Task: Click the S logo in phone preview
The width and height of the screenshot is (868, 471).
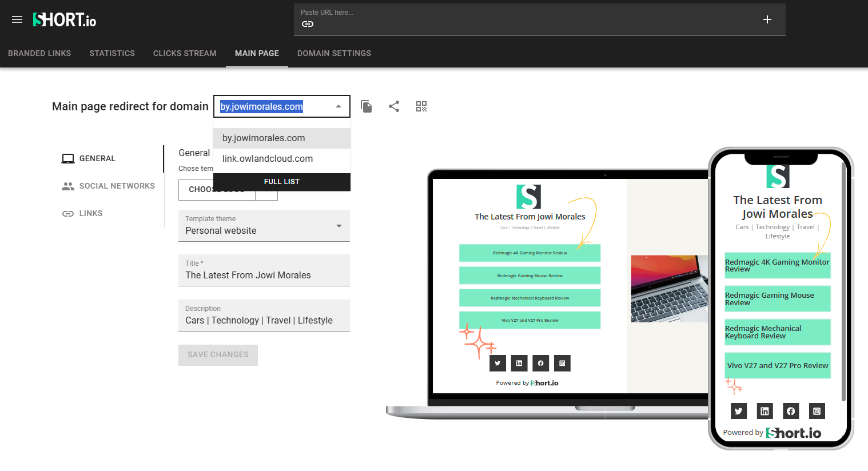Action: (778, 177)
